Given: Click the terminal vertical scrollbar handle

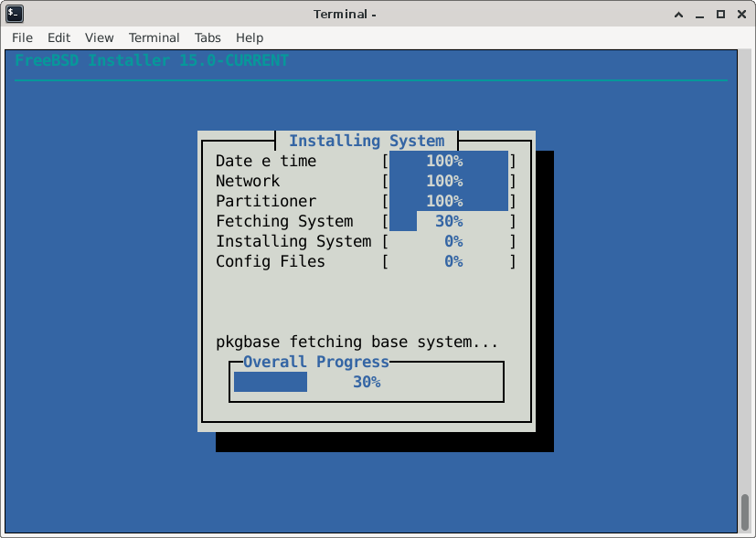Looking at the screenshot, I should point(745,512).
